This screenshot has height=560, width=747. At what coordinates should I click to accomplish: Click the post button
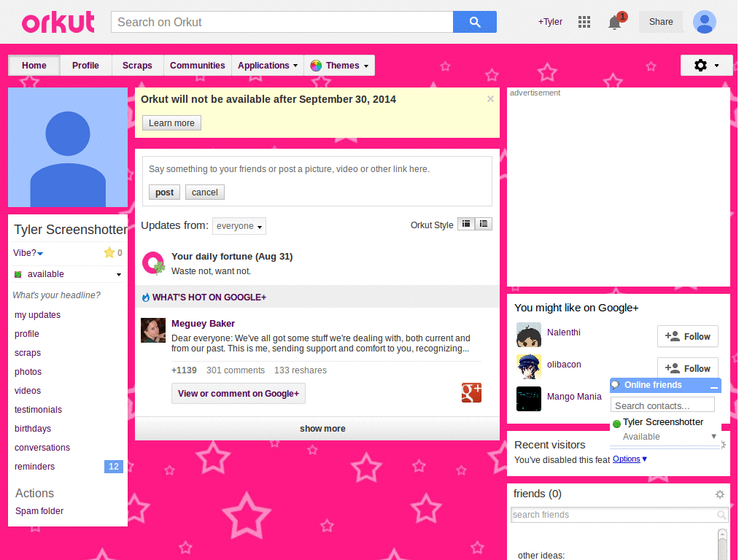164,192
